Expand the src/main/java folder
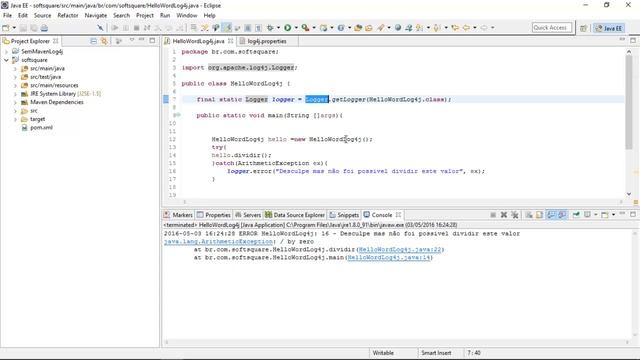640x360 pixels. (x=15, y=69)
